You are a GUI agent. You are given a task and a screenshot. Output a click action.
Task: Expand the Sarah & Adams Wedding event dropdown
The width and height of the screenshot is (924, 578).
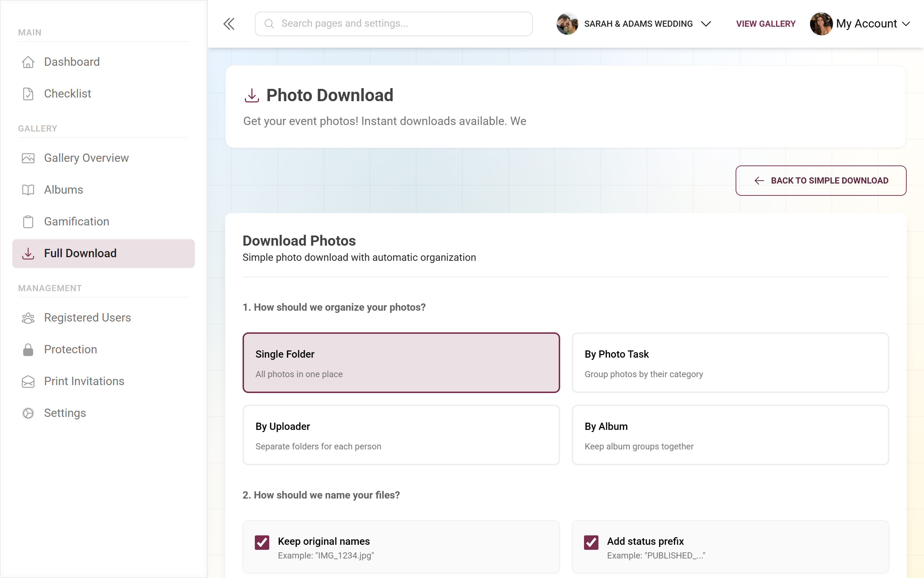[x=634, y=24]
